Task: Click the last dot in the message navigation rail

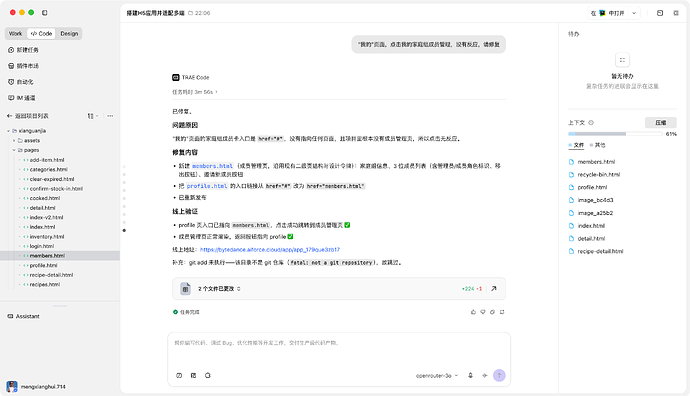Action: tap(124, 230)
